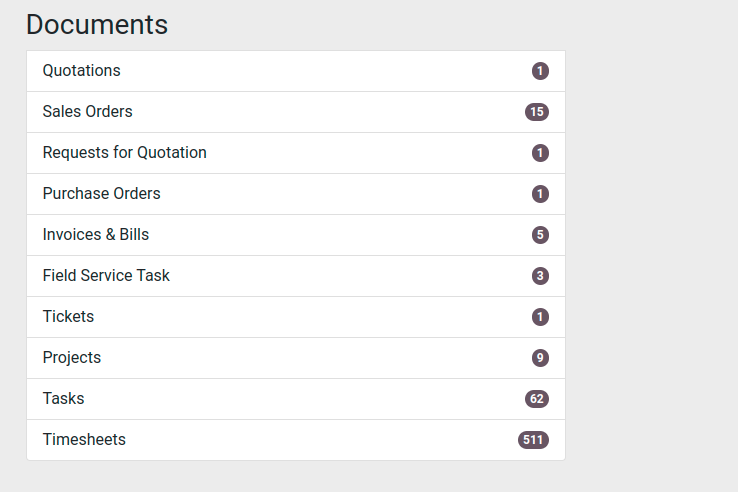Go to Purchase Orders
This screenshot has height=492, width=738.
[296, 194]
